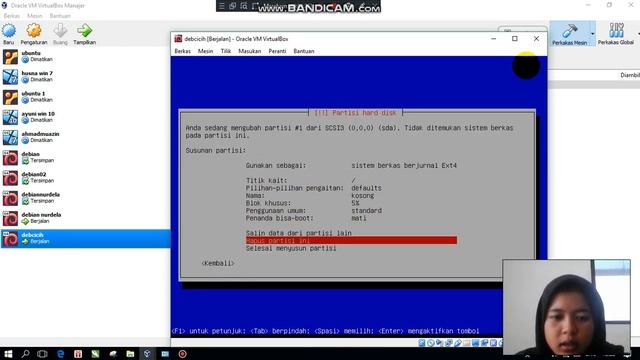Click the Baru (new VM) toolbar icon

9,34
